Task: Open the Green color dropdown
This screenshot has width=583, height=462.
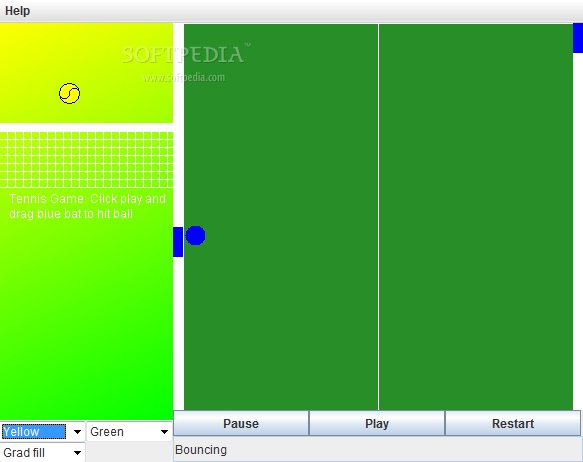Action: [129, 432]
